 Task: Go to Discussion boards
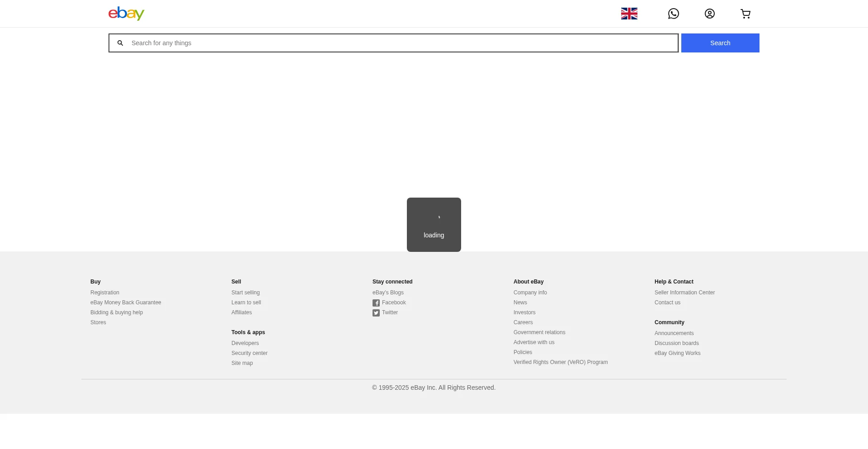tap(677, 343)
